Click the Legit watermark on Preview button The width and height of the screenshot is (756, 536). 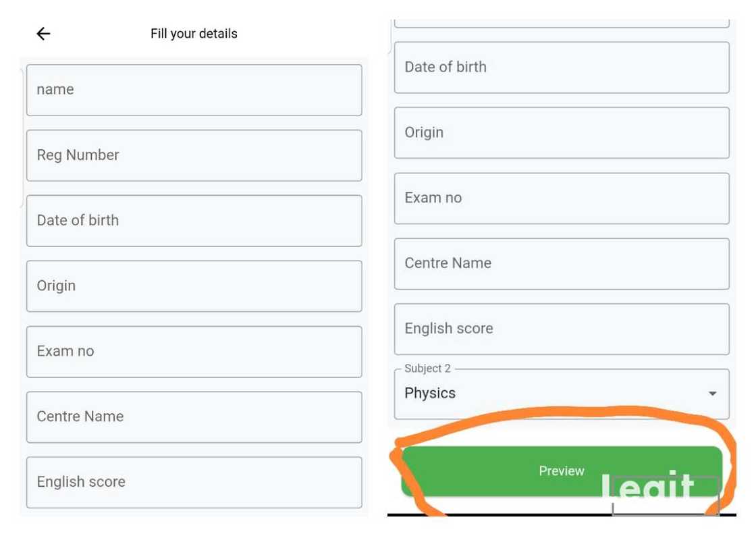[647, 486]
